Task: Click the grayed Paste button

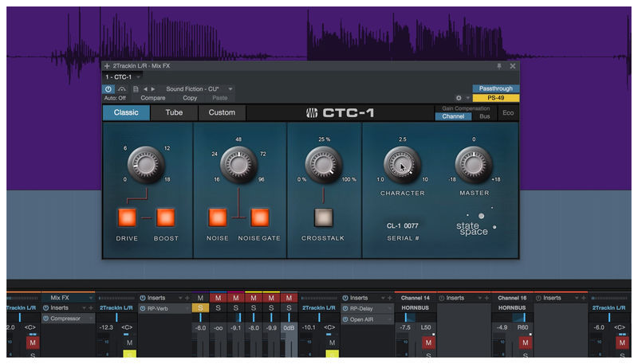Action: (220, 98)
